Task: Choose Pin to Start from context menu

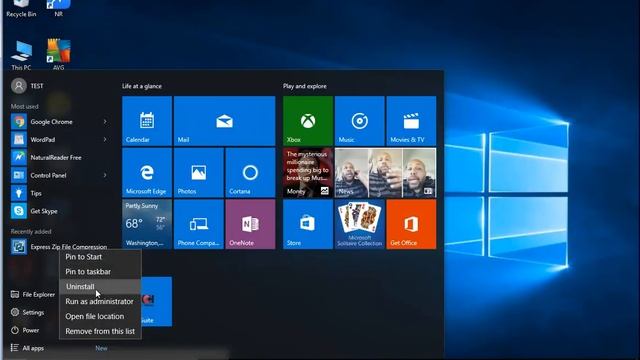Action: tap(100, 257)
